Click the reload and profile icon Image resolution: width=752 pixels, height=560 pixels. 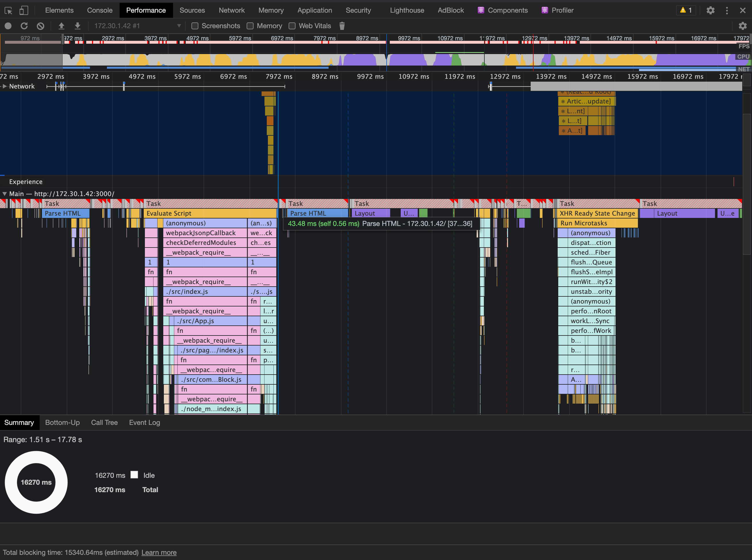[x=24, y=26]
